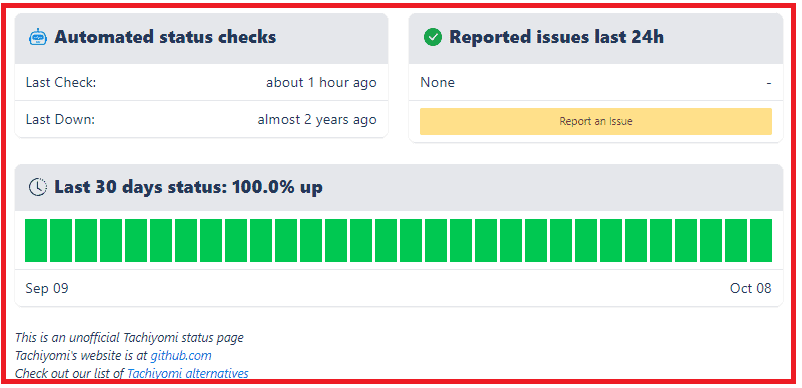802x388 pixels.
Task: Click the Last Down row label
Action: point(60,119)
